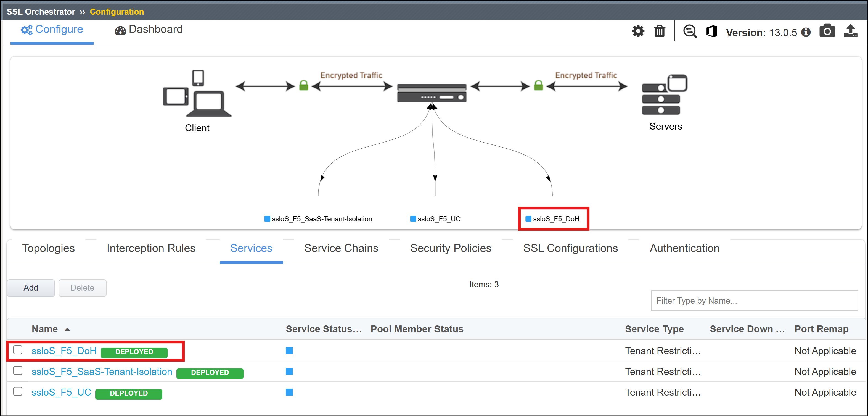Screen dimensions: 868x416
Task: Click blue status square for ssloS_F5_DoH row
Action: [289, 351]
